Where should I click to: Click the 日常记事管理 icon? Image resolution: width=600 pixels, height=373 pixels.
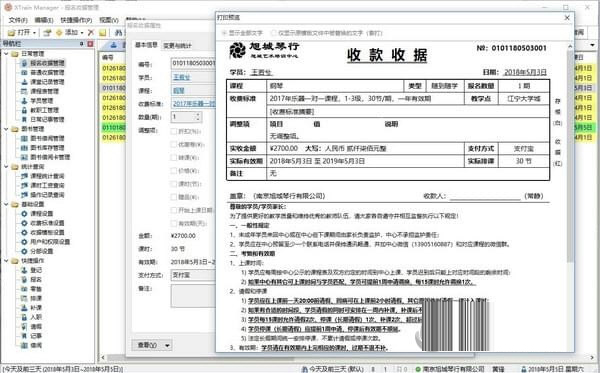tap(24, 119)
